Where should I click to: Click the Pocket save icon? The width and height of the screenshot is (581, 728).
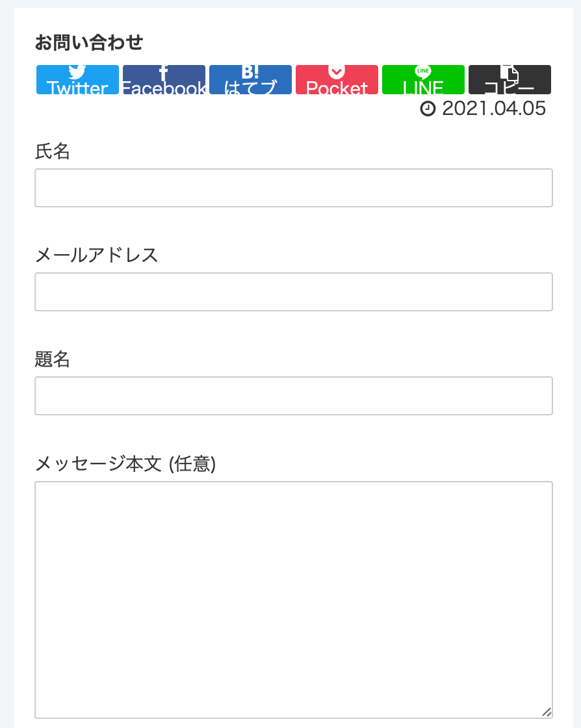tap(337, 71)
